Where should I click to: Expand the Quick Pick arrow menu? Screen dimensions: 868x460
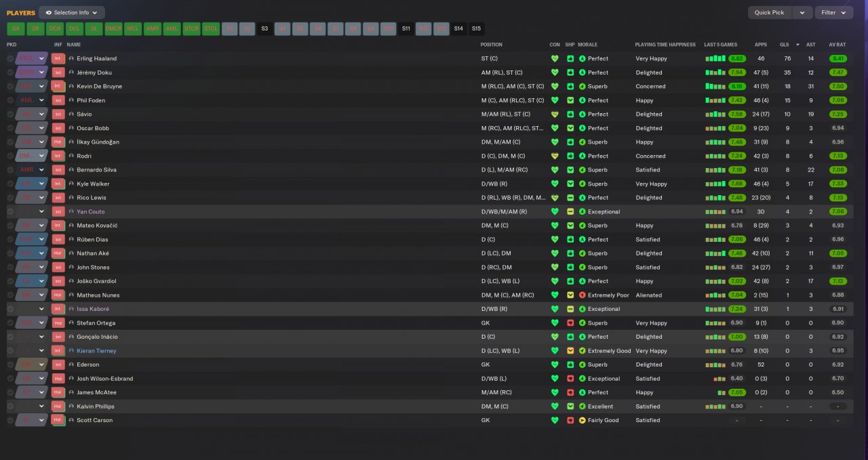click(802, 12)
